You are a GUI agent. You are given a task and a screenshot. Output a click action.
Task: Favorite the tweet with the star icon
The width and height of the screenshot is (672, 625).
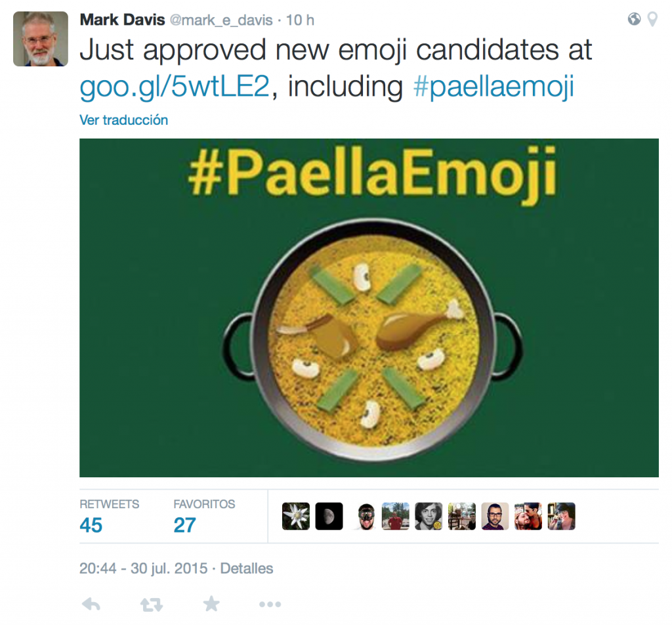[x=211, y=604]
